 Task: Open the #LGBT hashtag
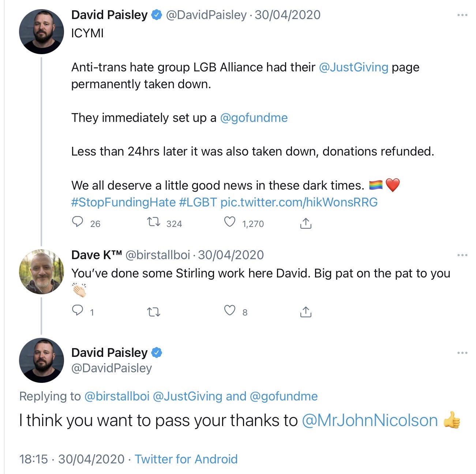coord(198,202)
